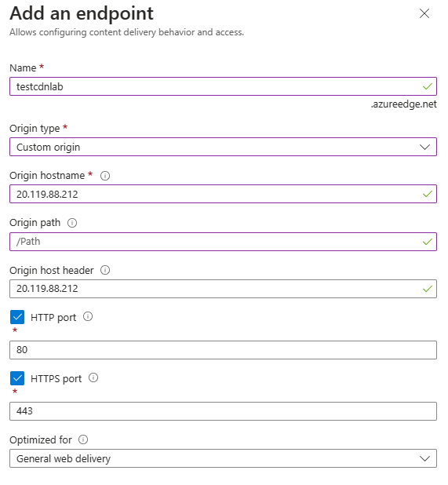Uncheck the HTTPS port checkbox
This screenshot has width=448, height=485.
click(x=17, y=378)
